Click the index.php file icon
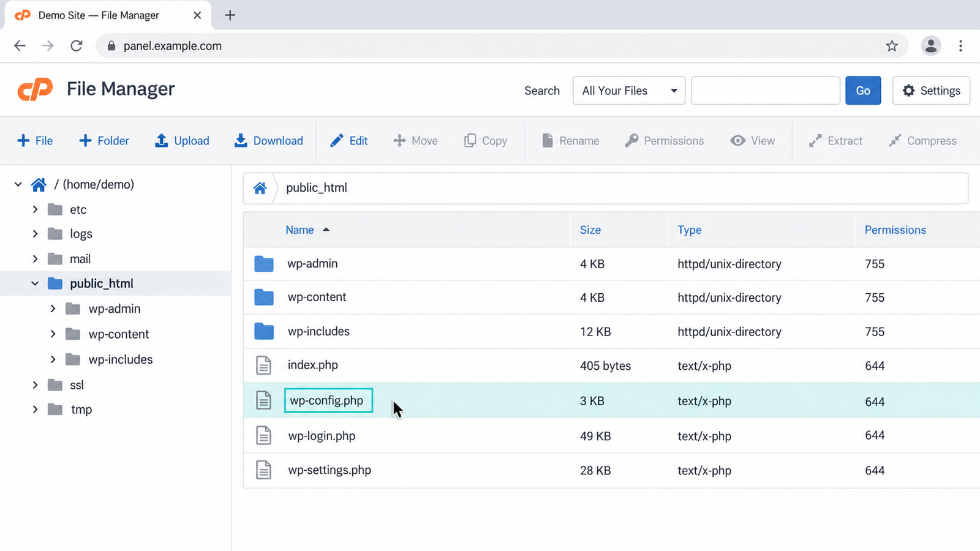Screen dimensions: 980x551 click(263, 365)
